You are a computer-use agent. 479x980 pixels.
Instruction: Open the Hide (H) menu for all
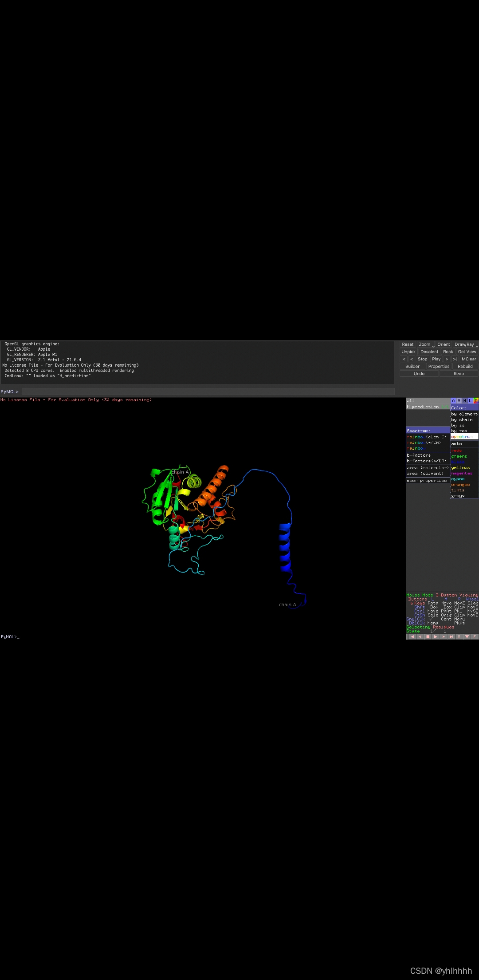click(x=464, y=400)
